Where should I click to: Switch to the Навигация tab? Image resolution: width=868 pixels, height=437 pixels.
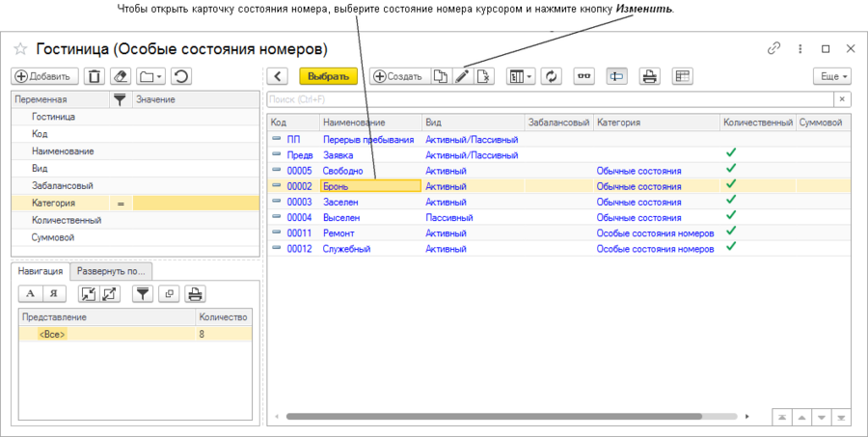(41, 271)
